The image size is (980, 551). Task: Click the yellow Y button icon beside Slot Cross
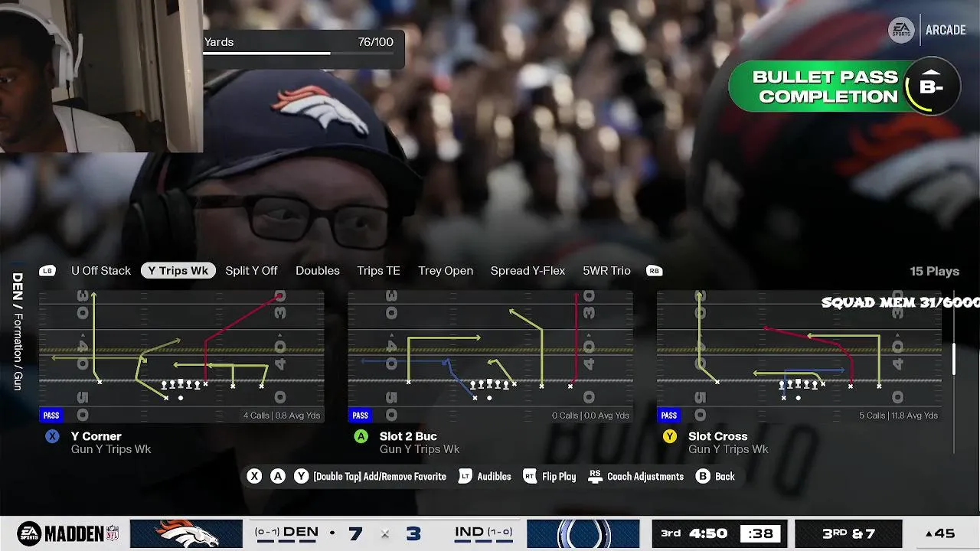pos(670,436)
